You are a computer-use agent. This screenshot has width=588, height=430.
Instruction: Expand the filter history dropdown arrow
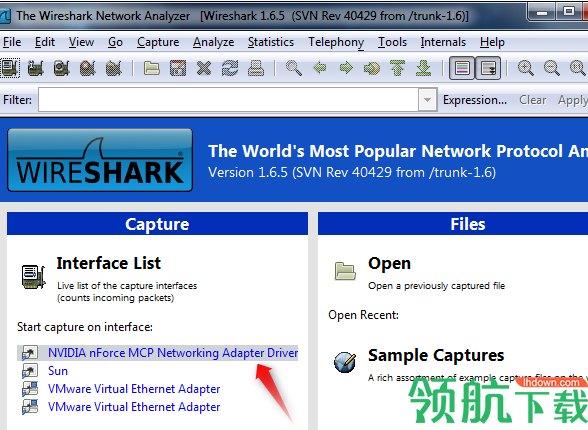click(x=427, y=100)
